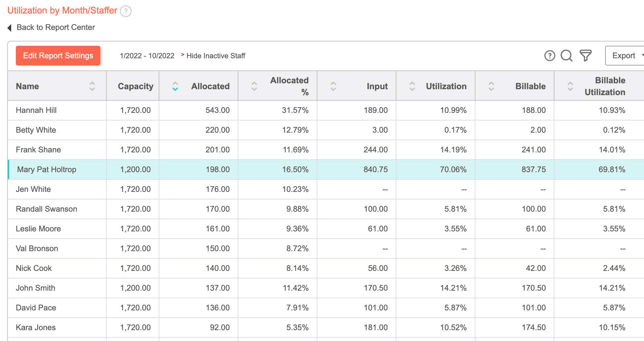The height and width of the screenshot is (341, 644).
Task: Select the Hannah Hill row name
Action: (36, 110)
